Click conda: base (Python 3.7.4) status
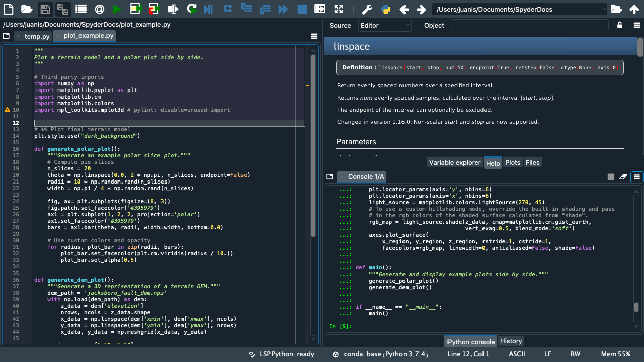This screenshot has width=644, height=362. click(380, 354)
